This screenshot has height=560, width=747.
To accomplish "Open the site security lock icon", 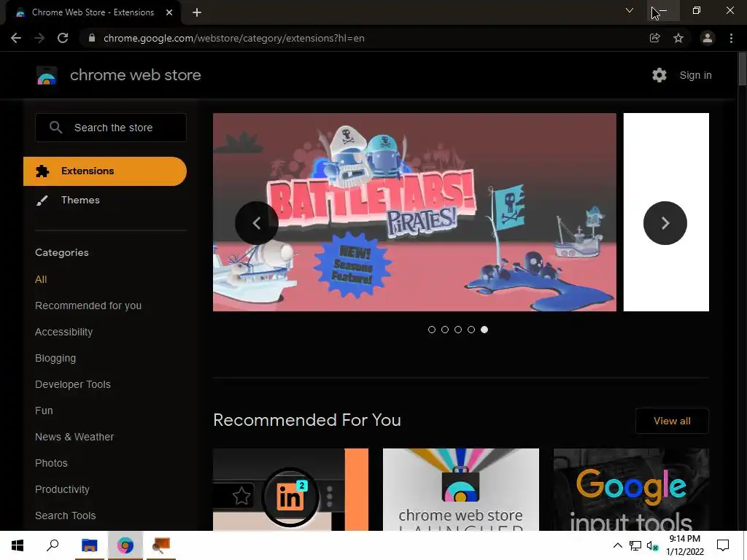I will (x=92, y=38).
